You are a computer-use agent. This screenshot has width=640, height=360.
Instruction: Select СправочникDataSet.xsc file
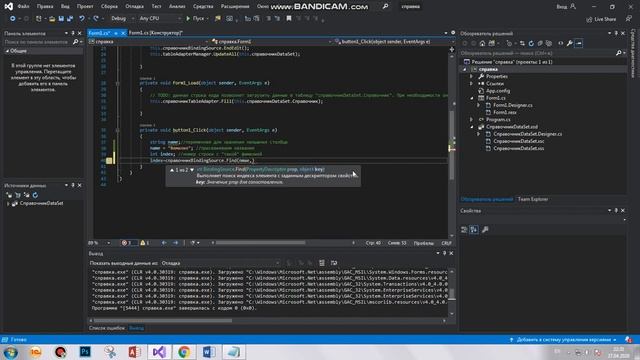click(x=518, y=141)
